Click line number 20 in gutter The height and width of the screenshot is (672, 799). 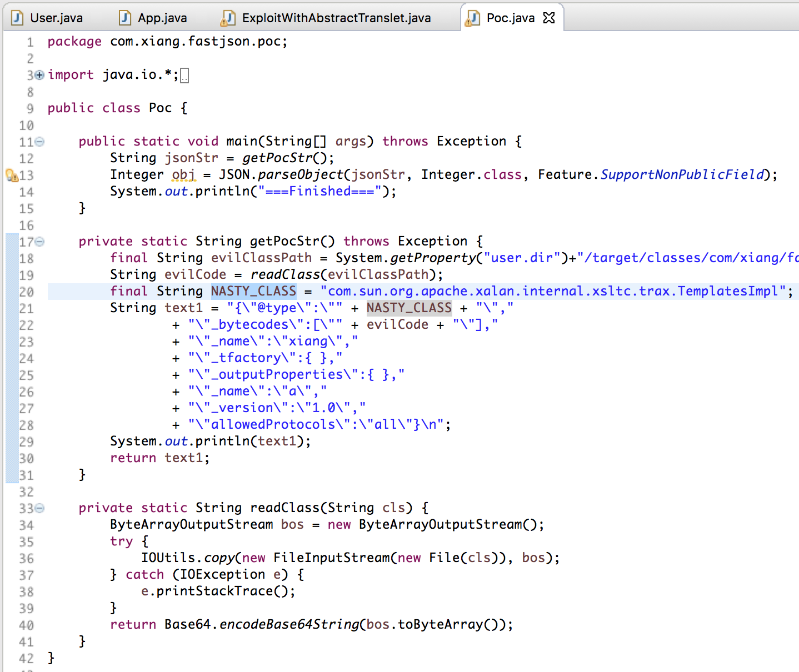(x=26, y=292)
